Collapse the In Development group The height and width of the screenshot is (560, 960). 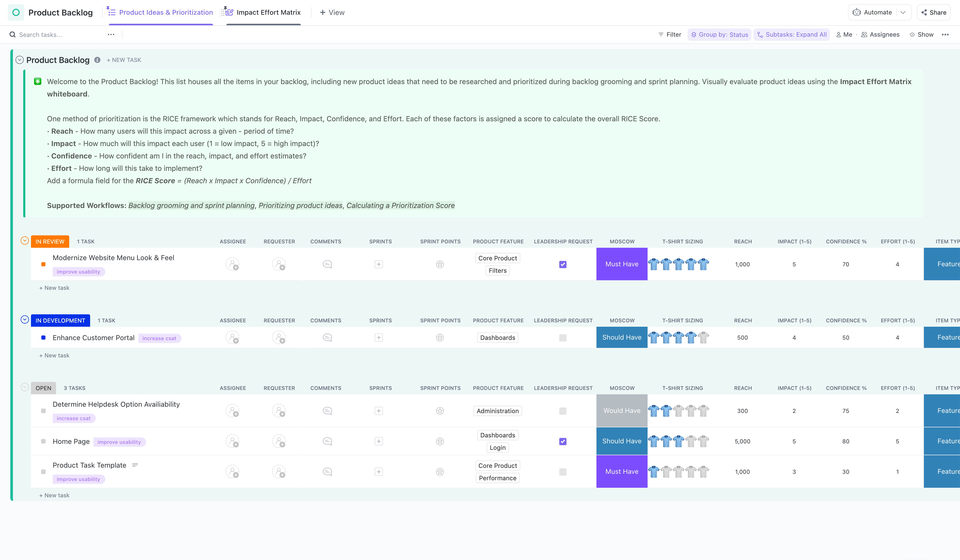[25, 320]
